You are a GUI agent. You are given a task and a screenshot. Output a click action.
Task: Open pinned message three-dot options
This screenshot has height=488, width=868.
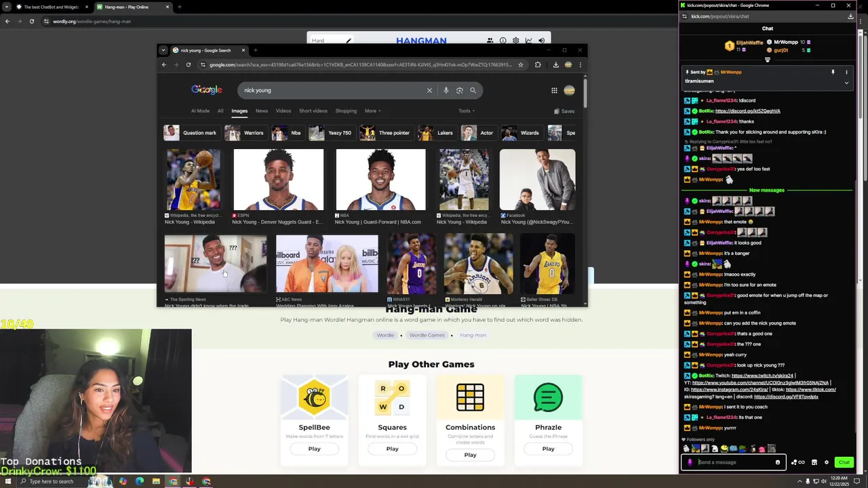846,72
